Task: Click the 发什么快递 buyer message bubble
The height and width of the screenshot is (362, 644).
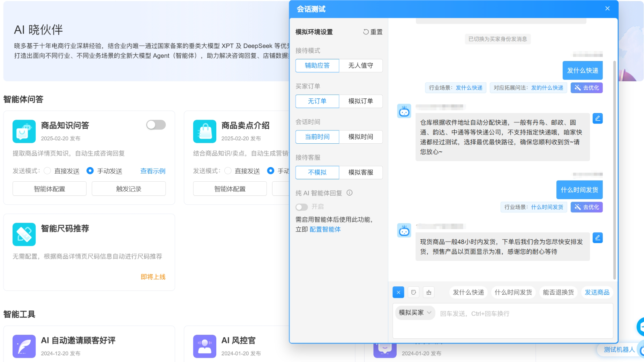Action: click(583, 70)
